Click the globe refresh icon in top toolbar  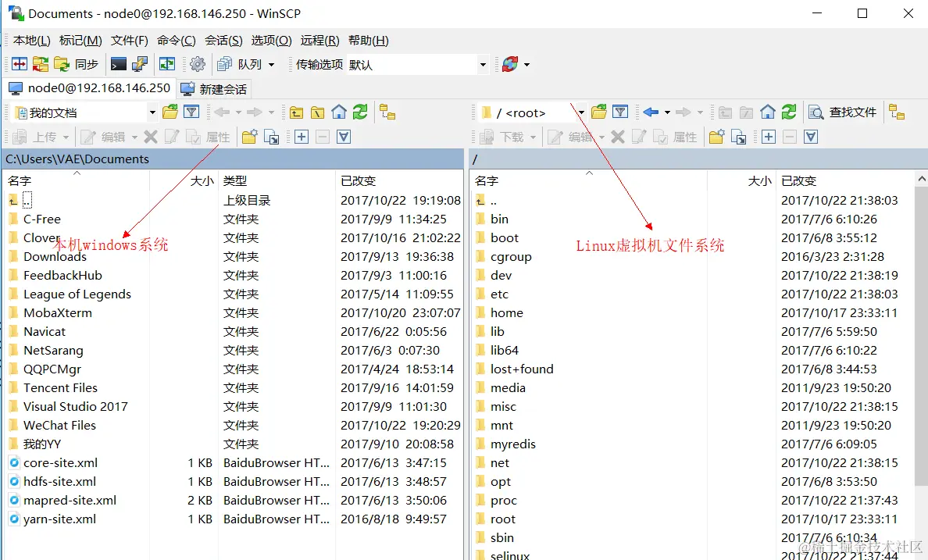[510, 64]
